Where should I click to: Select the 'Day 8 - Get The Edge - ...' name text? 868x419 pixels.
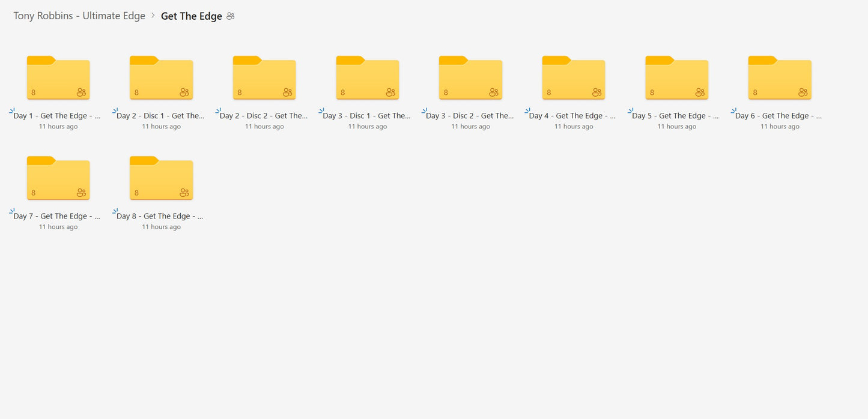pos(160,216)
